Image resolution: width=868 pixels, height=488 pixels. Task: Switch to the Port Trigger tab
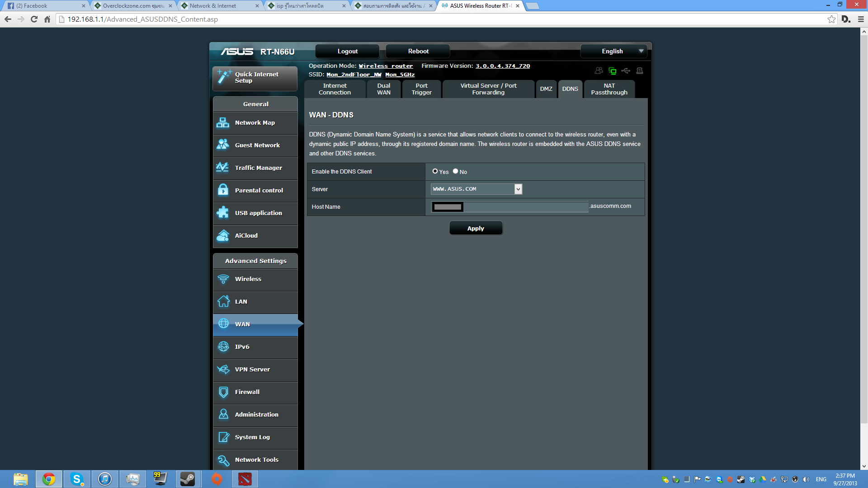(x=421, y=89)
